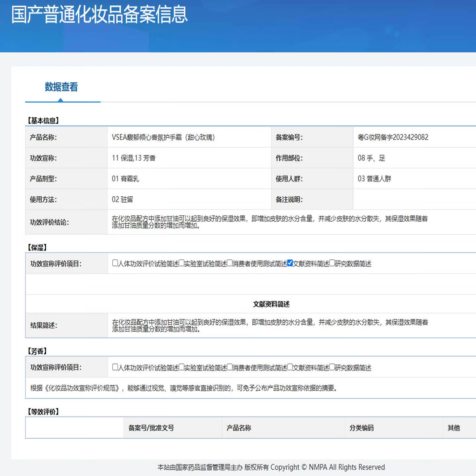Viewport: 476px width, 476px height.
Task: Click the result text in the 结果简述 row
Action: coord(270,326)
